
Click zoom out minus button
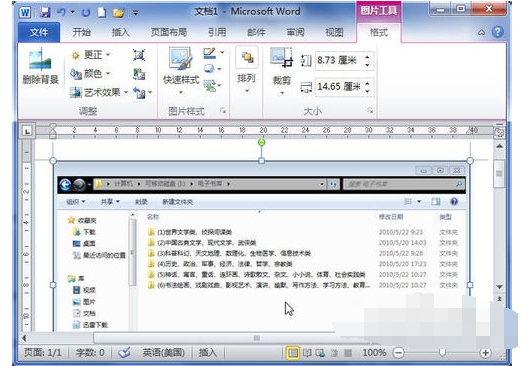[x=398, y=353]
